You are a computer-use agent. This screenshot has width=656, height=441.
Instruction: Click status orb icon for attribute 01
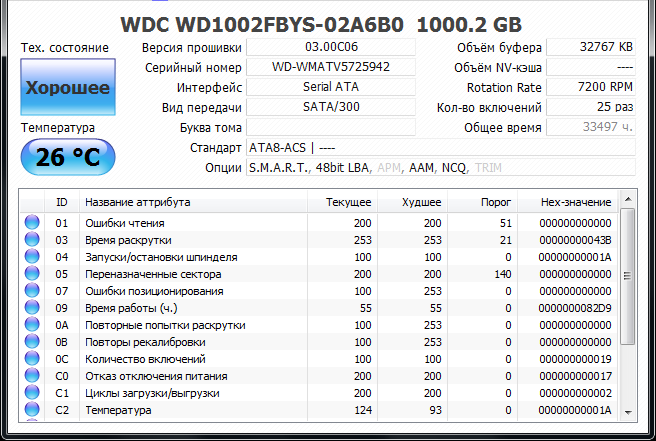pyautogui.click(x=32, y=222)
